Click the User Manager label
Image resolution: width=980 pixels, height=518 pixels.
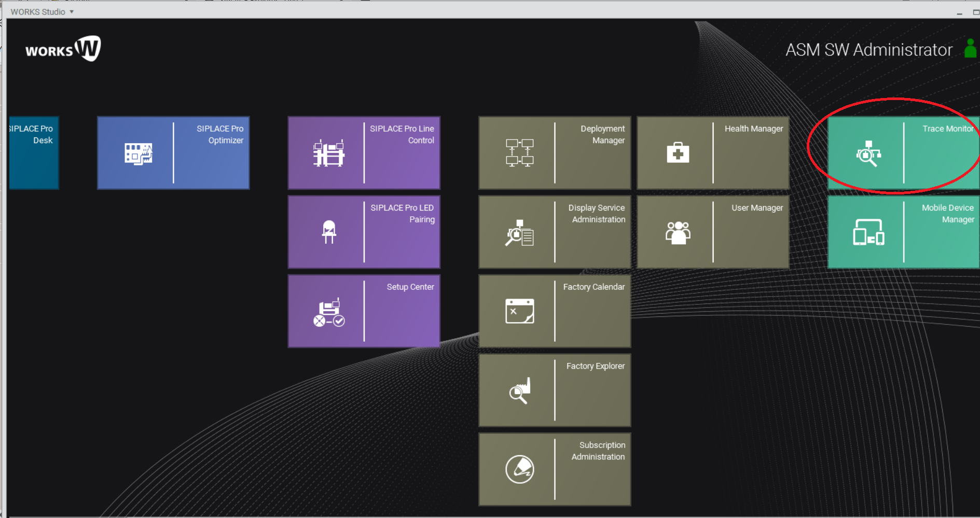tap(757, 208)
